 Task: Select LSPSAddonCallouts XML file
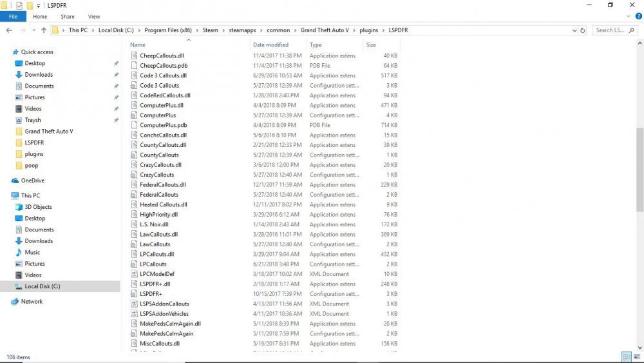(164, 304)
